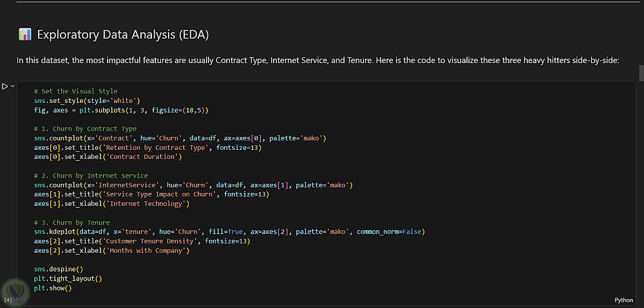
Task: Click the comment '# 1. Churn by Contract Type'
Action: click(86, 129)
